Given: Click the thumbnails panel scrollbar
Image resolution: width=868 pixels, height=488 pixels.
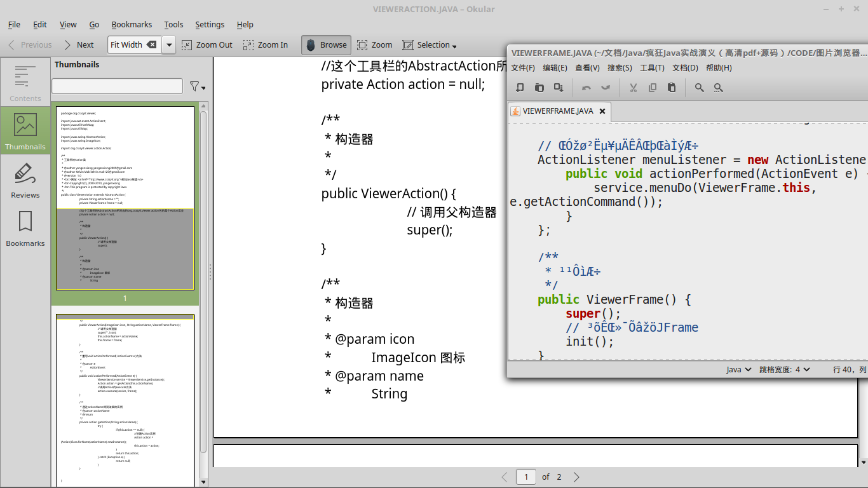Looking at the screenshot, I should (x=204, y=283).
